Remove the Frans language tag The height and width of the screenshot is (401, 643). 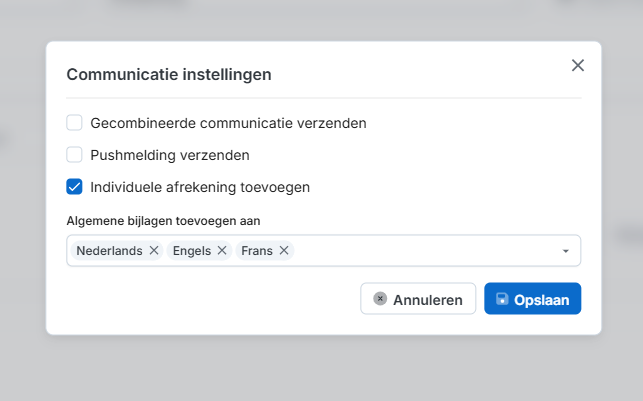[284, 251]
